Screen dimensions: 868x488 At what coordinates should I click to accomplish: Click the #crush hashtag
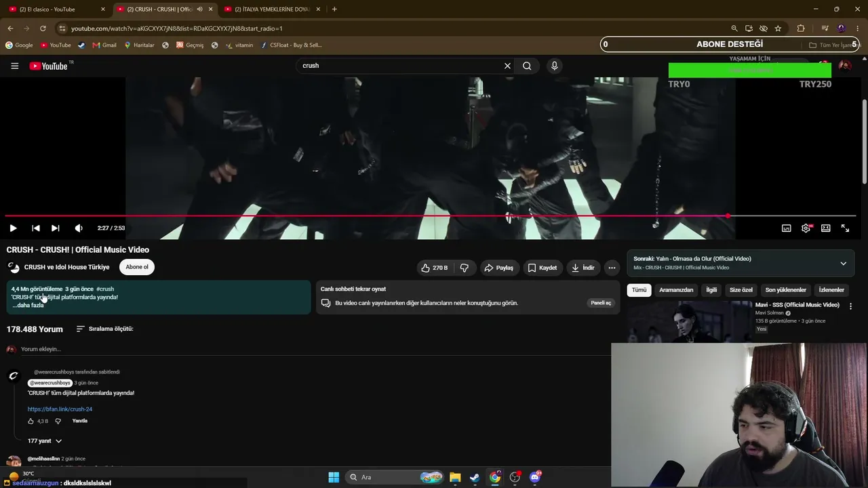105,289
